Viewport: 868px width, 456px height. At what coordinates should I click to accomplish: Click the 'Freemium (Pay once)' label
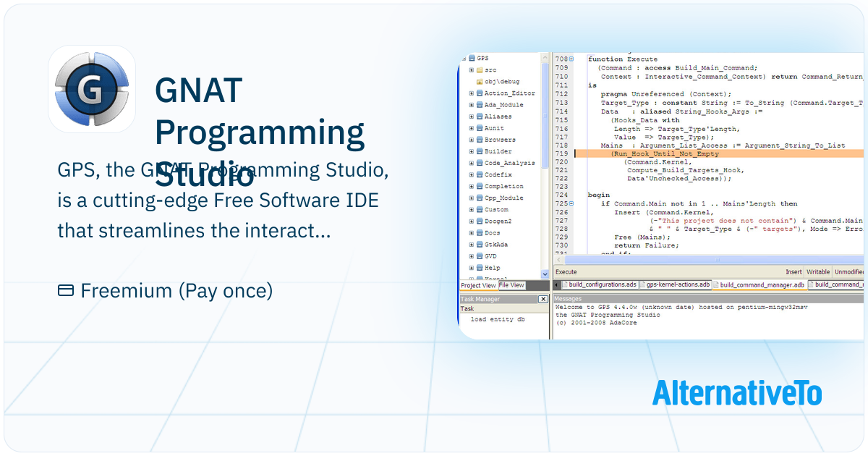(176, 291)
